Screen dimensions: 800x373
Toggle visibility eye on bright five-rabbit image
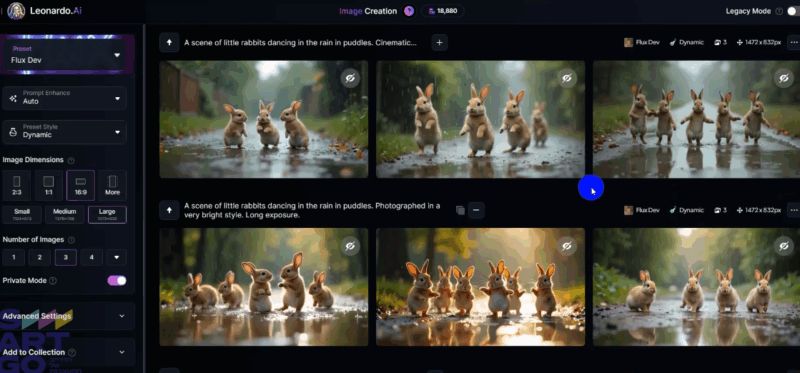(350, 246)
